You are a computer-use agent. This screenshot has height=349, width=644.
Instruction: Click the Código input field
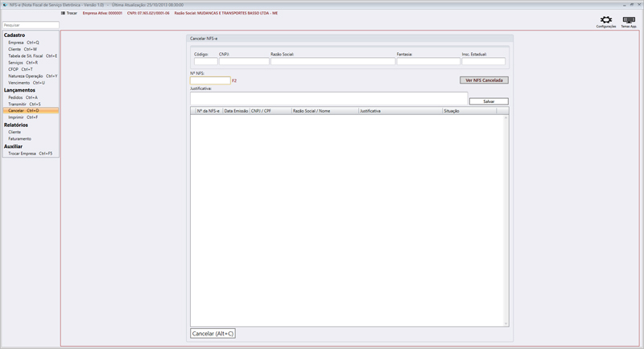(x=206, y=61)
